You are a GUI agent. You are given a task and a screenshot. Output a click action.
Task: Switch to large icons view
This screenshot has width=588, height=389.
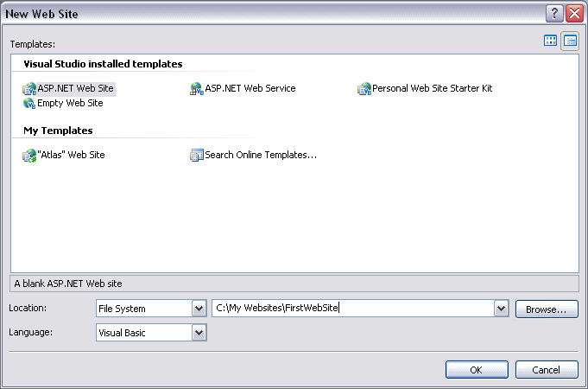(550, 41)
